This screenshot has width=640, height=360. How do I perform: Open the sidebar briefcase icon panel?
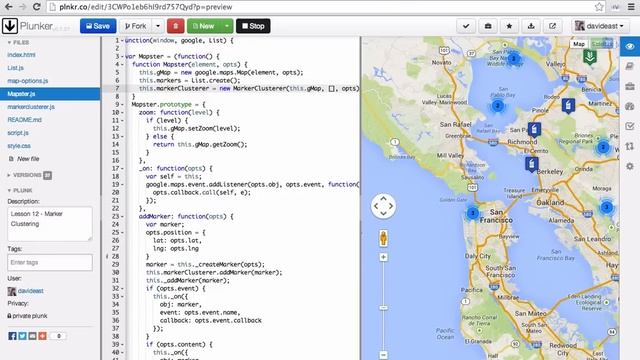pos(630,86)
